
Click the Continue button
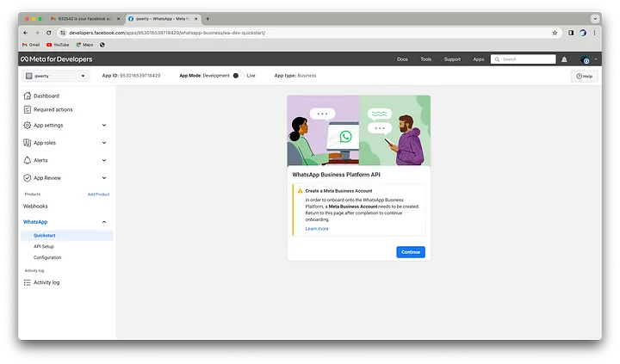click(411, 252)
